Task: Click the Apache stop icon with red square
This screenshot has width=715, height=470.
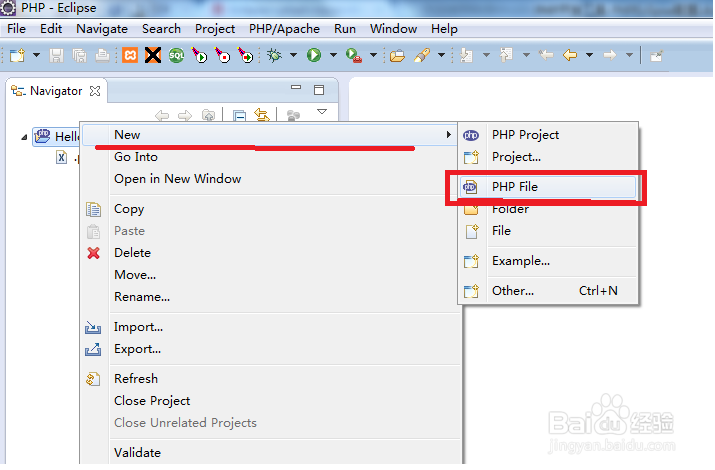Action: [223, 56]
